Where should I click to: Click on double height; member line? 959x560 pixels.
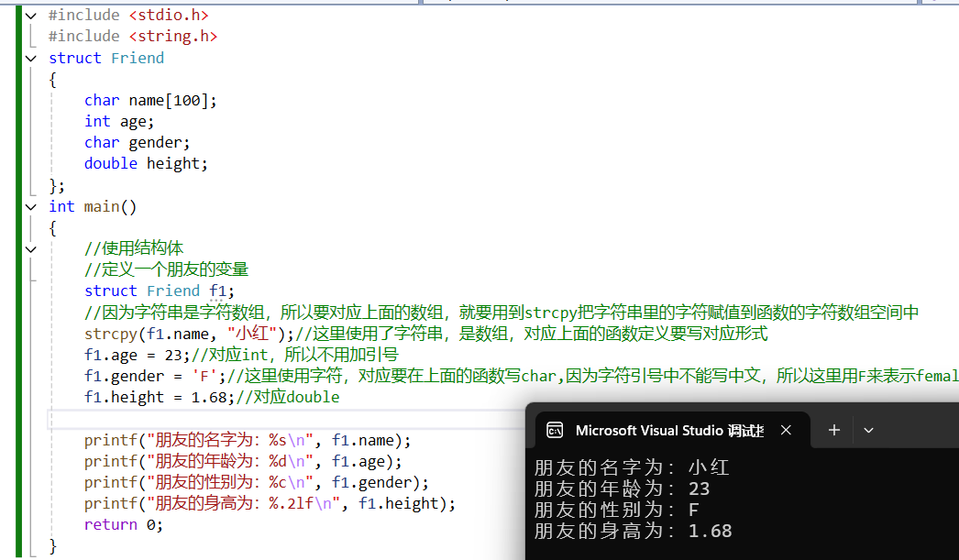click(x=146, y=164)
